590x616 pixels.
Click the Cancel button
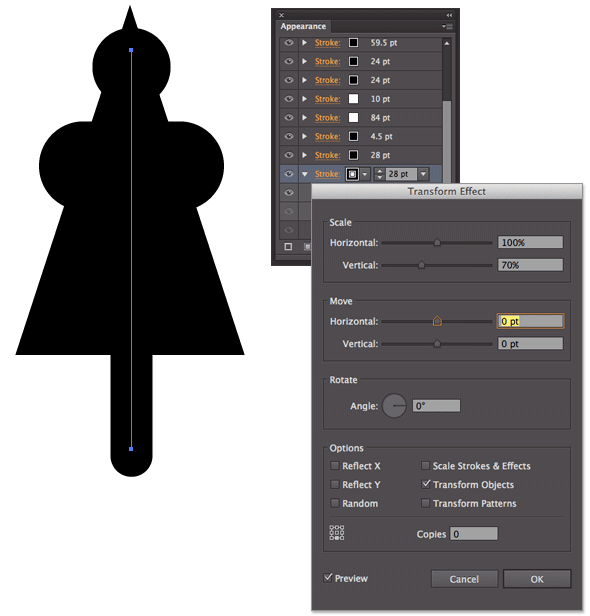pyautogui.click(x=464, y=579)
